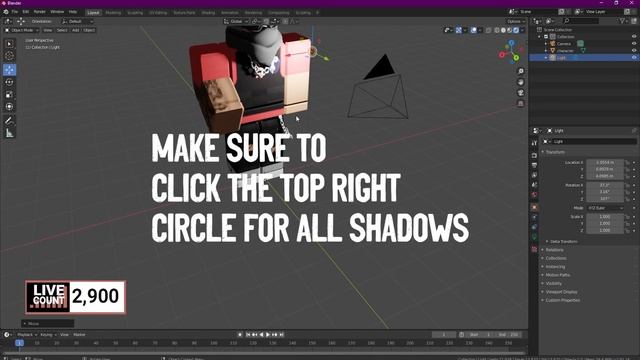Open the Texture properties checker tab
640x360 pixels.
pyautogui.click(x=534, y=249)
